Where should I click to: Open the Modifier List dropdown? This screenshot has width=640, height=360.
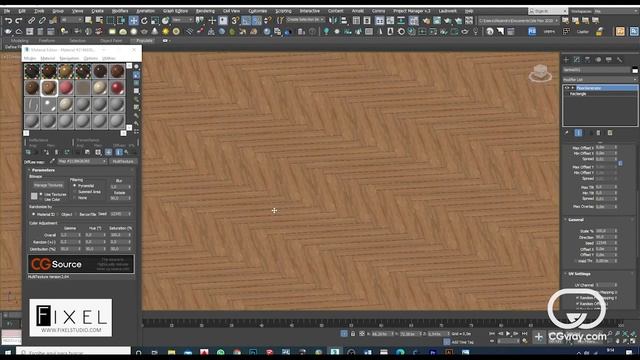tap(600, 80)
